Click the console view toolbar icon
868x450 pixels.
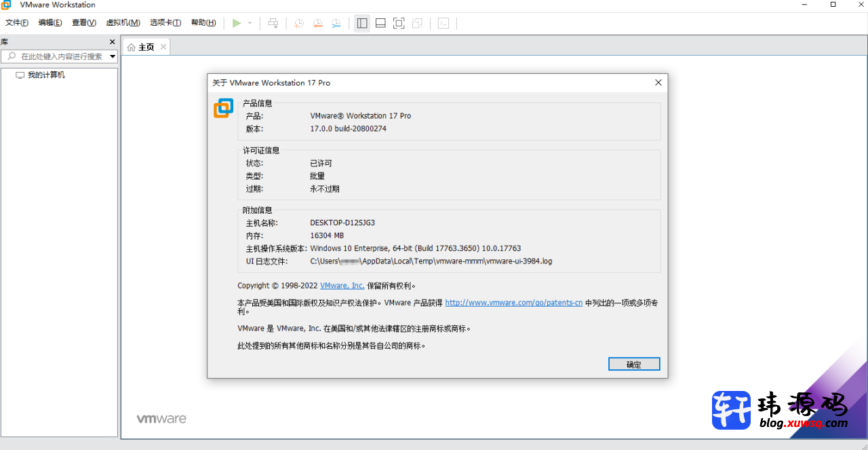pyautogui.click(x=443, y=23)
